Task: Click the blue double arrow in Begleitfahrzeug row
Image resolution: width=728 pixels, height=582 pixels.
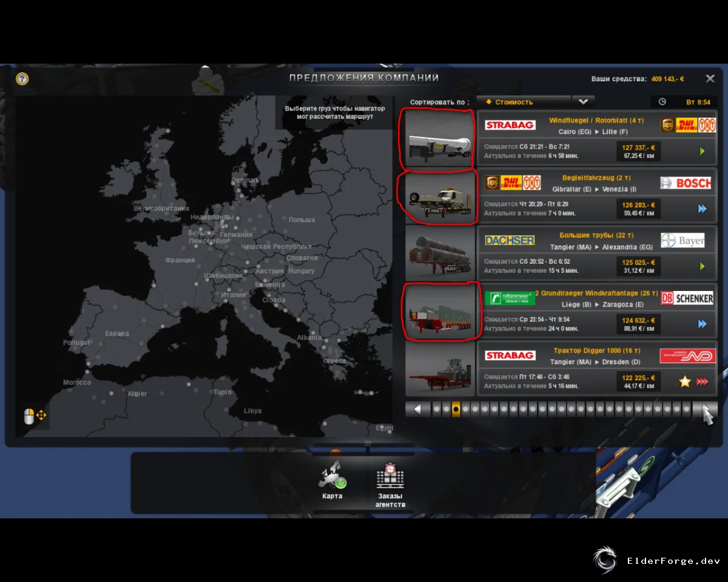Action: 702,209
